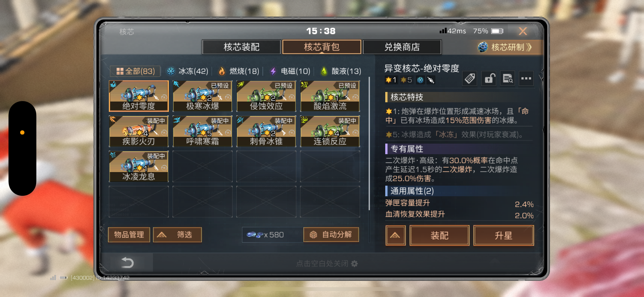Image resolution: width=644 pixels, height=297 pixels.
Task: Open the core details list-search icon
Action: click(x=507, y=79)
